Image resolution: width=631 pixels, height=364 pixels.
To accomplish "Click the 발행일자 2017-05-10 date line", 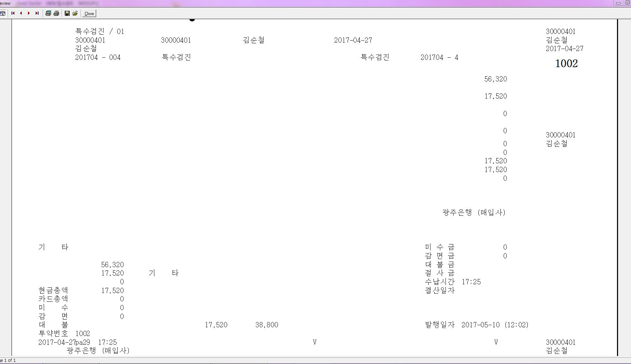I will (477, 325).
